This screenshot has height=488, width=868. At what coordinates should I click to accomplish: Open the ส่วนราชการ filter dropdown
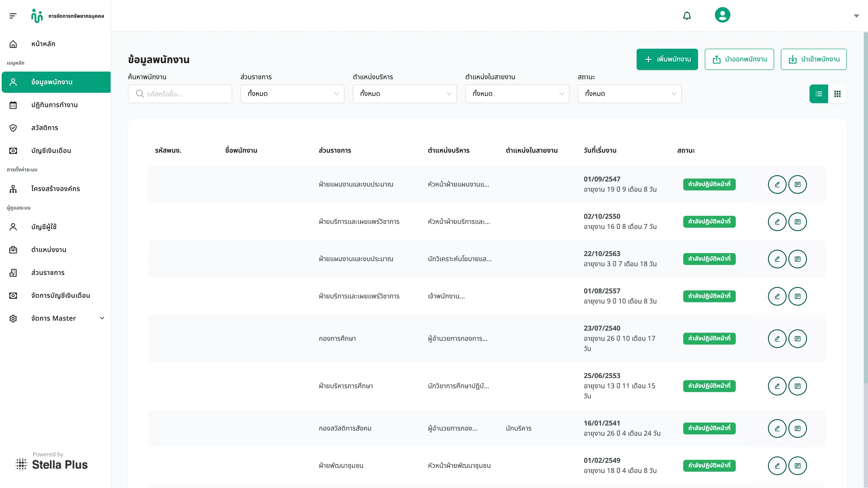coord(292,94)
